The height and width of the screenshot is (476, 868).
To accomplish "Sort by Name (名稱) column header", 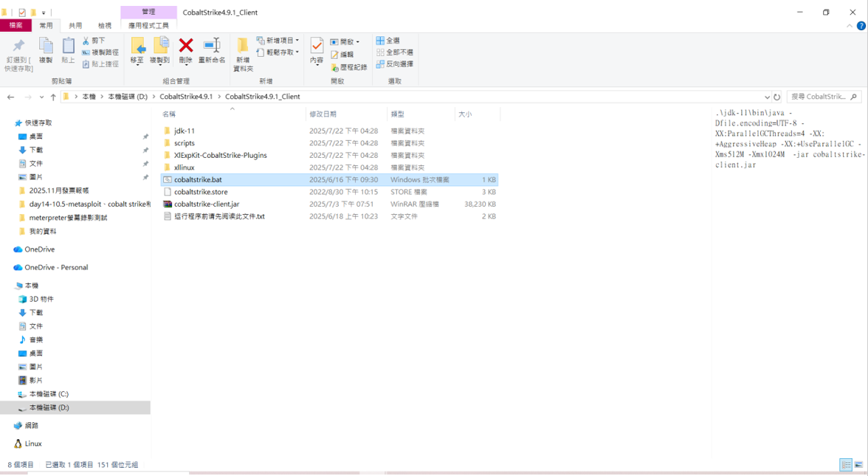I will (x=232, y=114).
